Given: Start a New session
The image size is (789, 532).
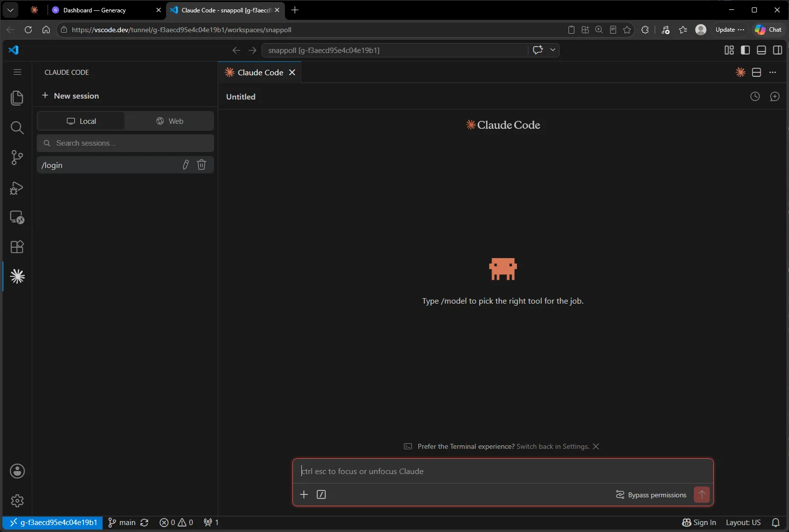Looking at the screenshot, I should [x=70, y=96].
